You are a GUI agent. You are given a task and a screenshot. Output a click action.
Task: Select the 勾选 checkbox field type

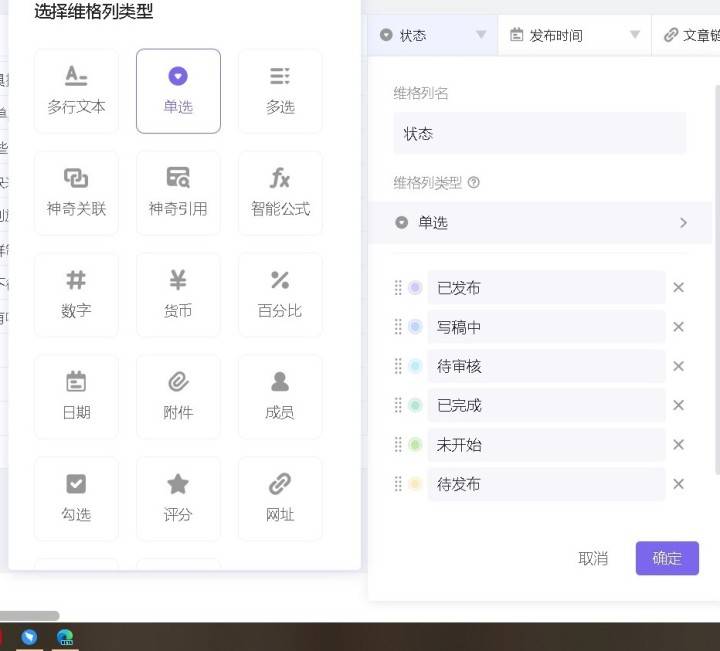tap(76, 499)
